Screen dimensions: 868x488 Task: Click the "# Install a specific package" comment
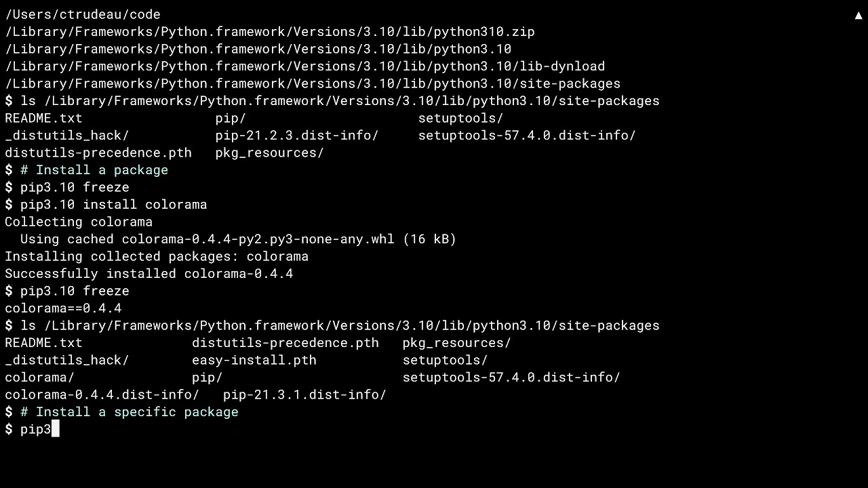pyautogui.click(x=129, y=412)
